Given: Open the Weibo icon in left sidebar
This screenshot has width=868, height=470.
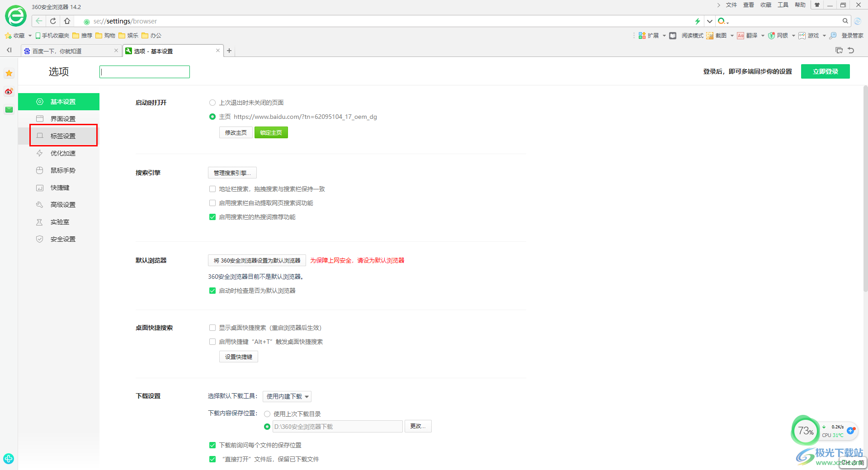Looking at the screenshot, I should click(x=9, y=91).
